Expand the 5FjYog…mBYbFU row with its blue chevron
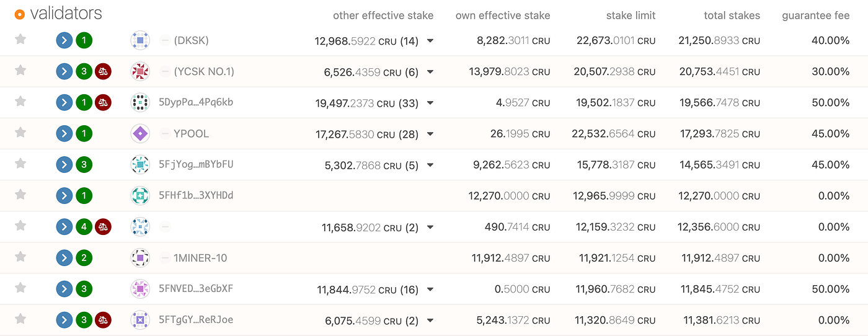 (x=64, y=165)
